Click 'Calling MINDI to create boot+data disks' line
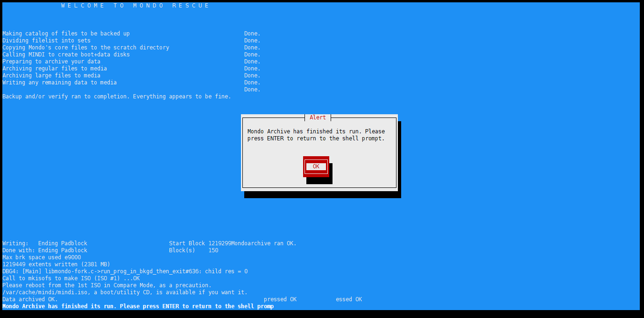This screenshot has width=644, height=318. pyautogui.click(x=66, y=55)
